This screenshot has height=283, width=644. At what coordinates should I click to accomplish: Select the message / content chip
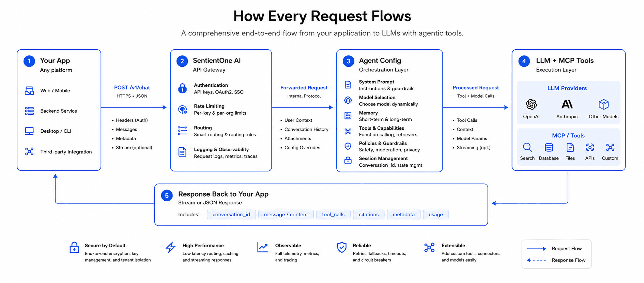coord(286,215)
